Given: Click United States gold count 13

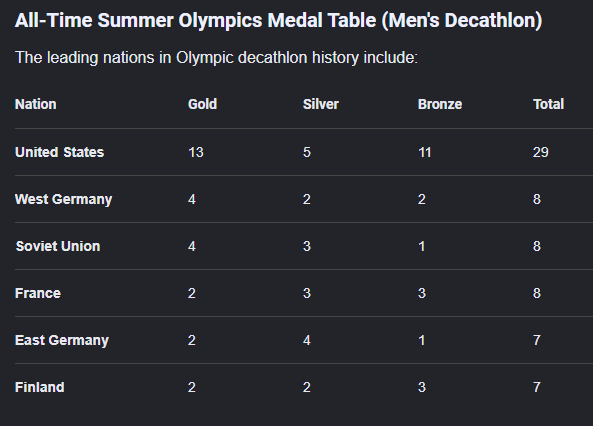Looking at the screenshot, I should pyautogui.click(x=196, y=152).
